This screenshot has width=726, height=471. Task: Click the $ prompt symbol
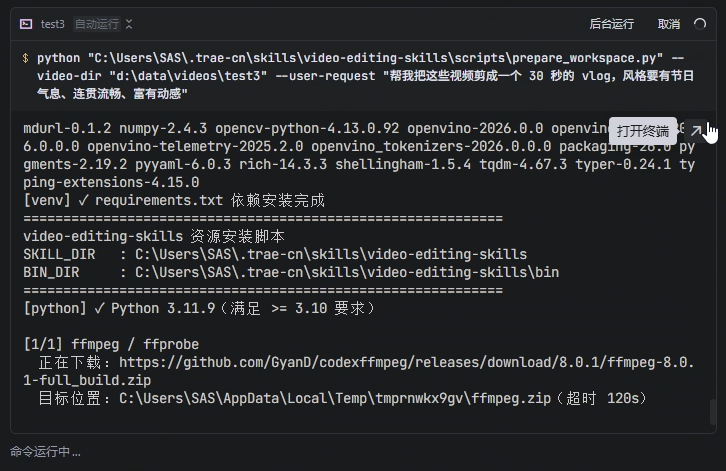25,58
